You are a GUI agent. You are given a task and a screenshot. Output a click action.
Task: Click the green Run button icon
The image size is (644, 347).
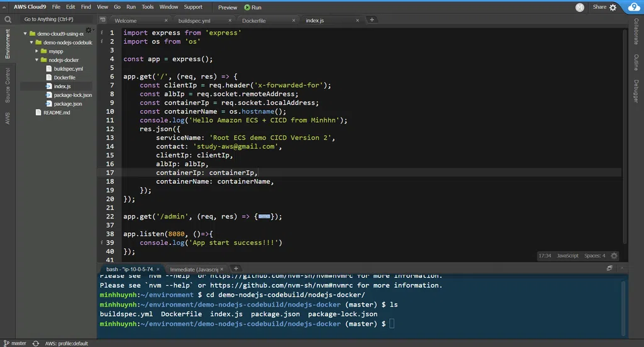tap(247, 8)
